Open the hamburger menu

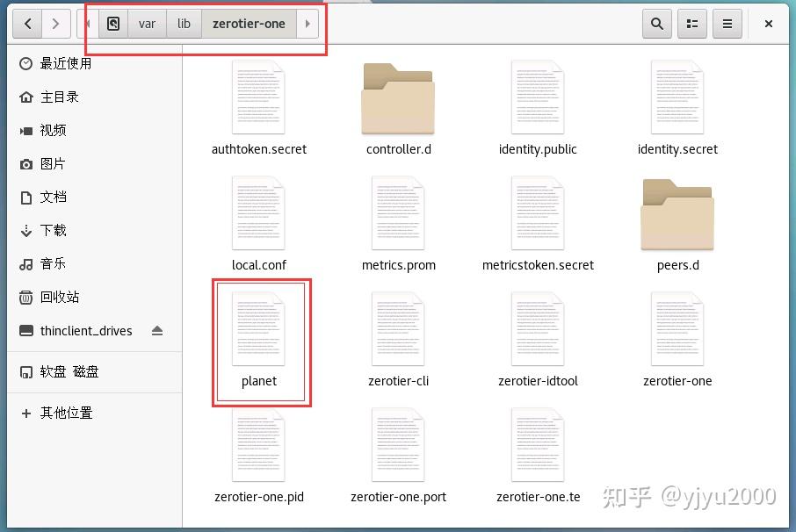(x=727, y=24)
